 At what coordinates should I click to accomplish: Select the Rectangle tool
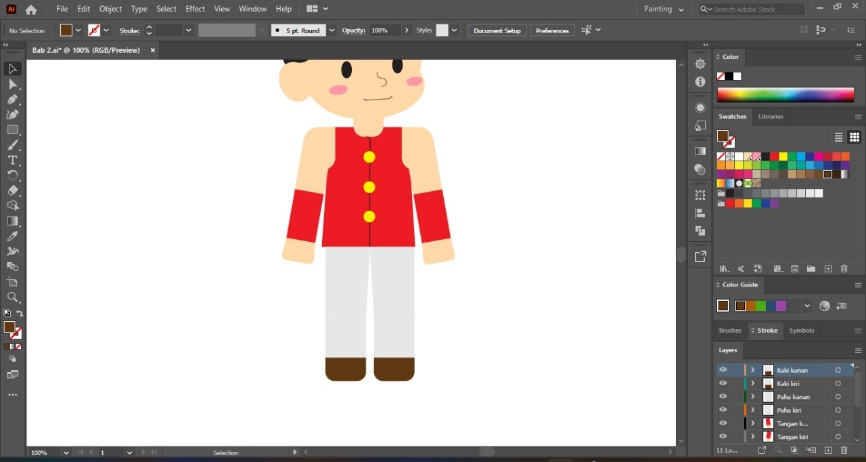coord(12,130)
